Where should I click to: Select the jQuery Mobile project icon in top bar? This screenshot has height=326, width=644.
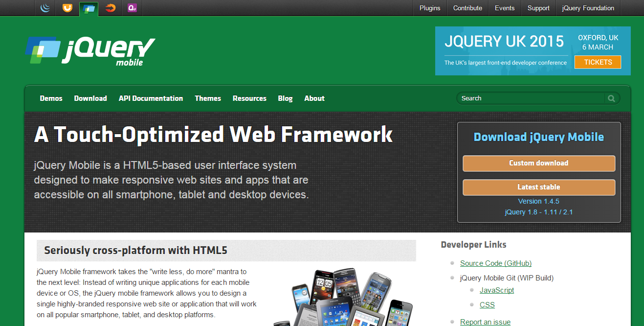point(89,8)
